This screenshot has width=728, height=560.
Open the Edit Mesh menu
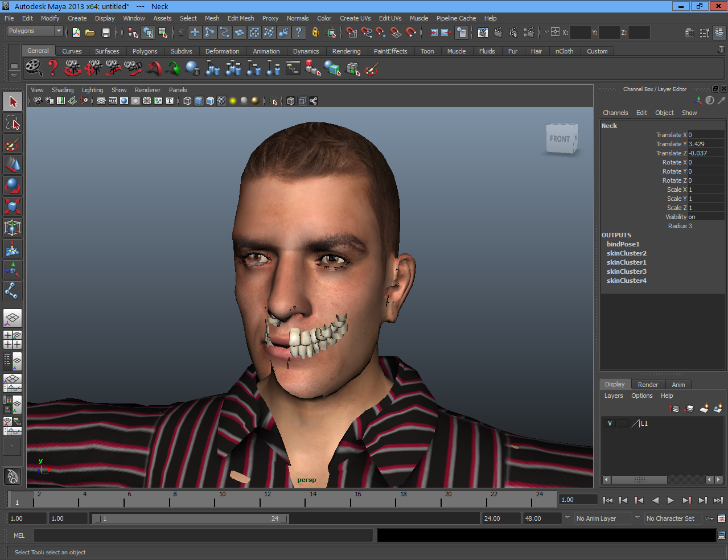coord(240,18)
